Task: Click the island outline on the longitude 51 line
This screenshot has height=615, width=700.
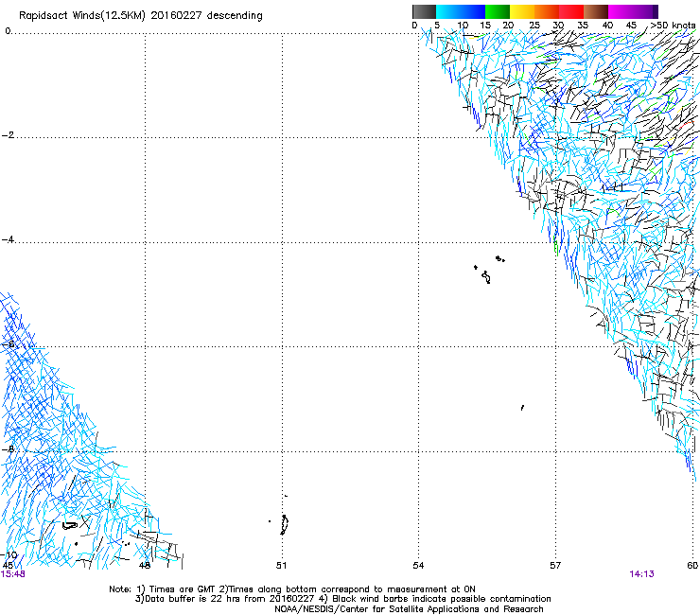Action: tap(285, 524)
